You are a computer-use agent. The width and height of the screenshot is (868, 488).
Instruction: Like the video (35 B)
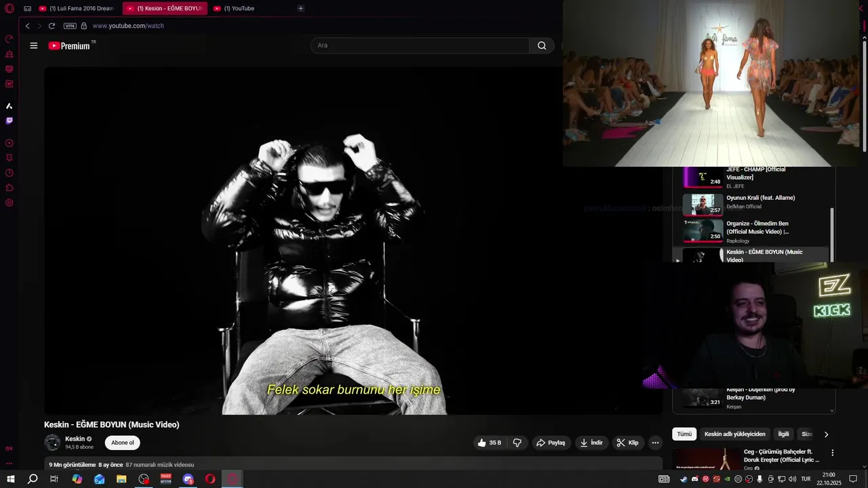click(490, 443)
